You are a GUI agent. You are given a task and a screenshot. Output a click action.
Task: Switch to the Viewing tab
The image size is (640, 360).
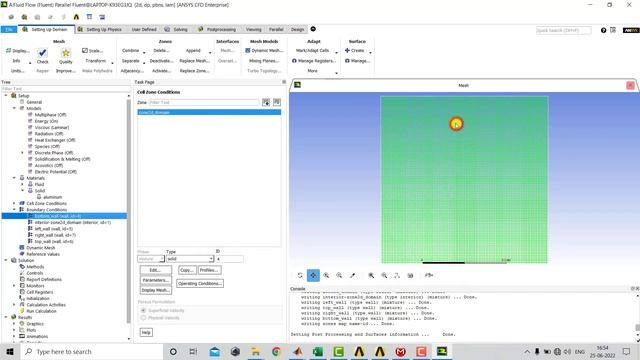tap(253, 29)
